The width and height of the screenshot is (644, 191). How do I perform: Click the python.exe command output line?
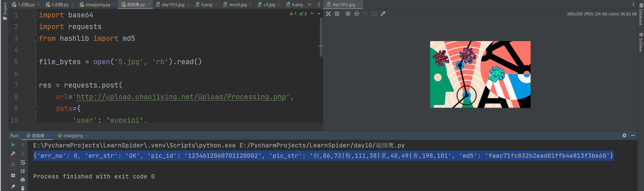tap(219, 145)
